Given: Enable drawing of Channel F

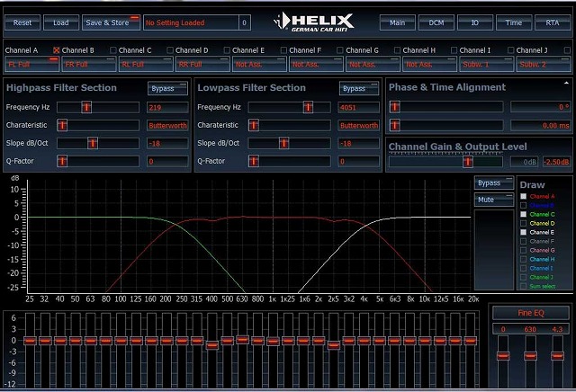Looking at the screenshot, I should point(524,241).
